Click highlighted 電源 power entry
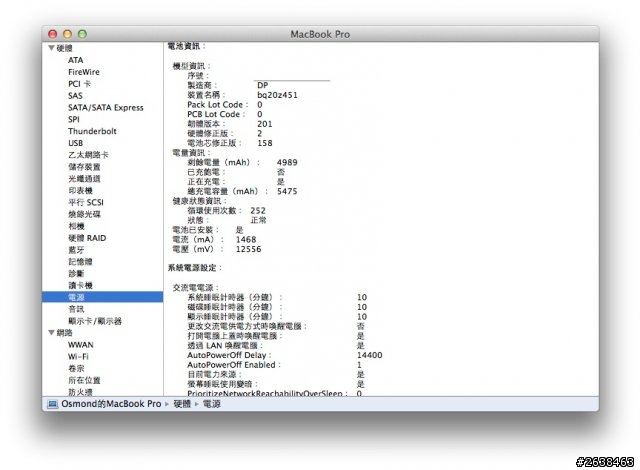 (x=102, y=297)
